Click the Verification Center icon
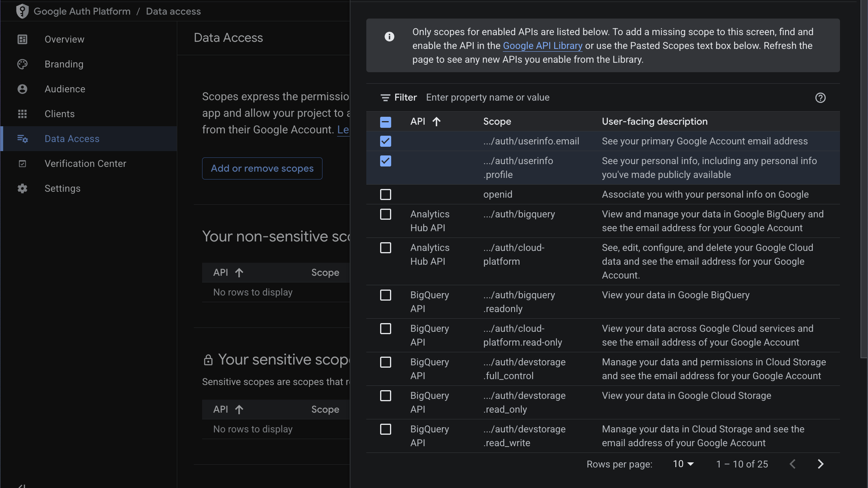This screenshot has width=868, height=488. pyautogui.click(x=22, y=164)
